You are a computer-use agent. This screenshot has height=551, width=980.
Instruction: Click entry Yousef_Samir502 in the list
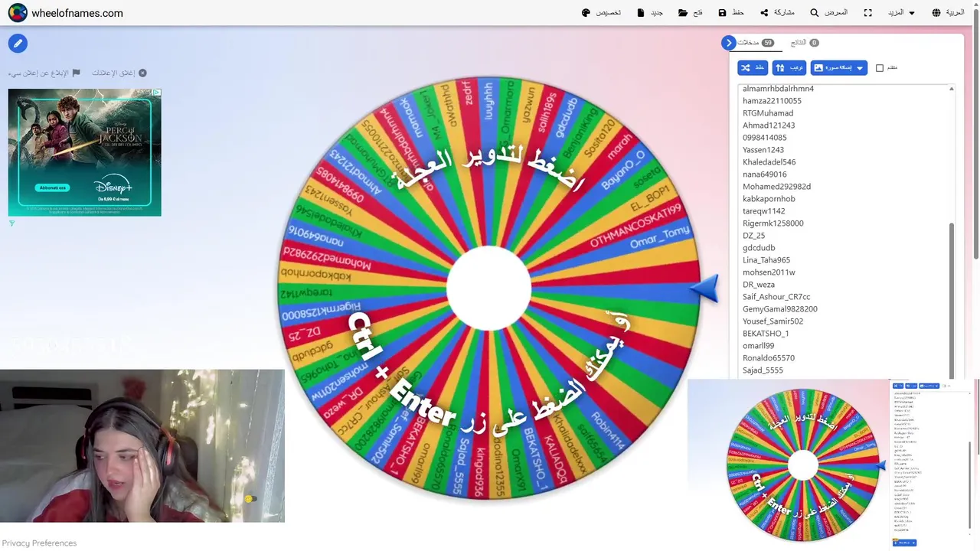(773, 321)
